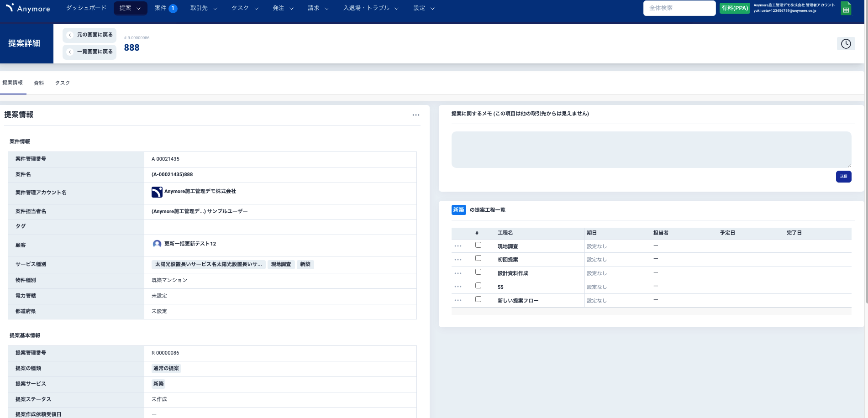Click the 未作成 proposal status value
The image size is (868, 418).
pos(159,399)
